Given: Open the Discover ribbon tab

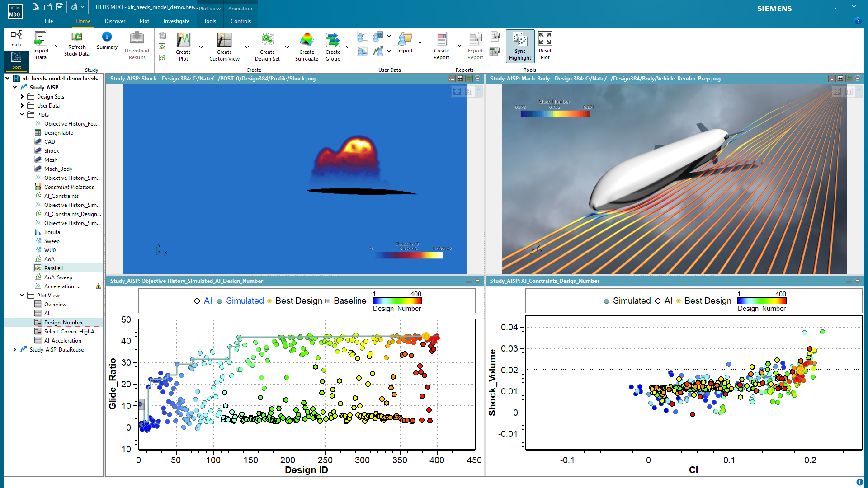Looking at the screenshot, I should pos(115,21).
